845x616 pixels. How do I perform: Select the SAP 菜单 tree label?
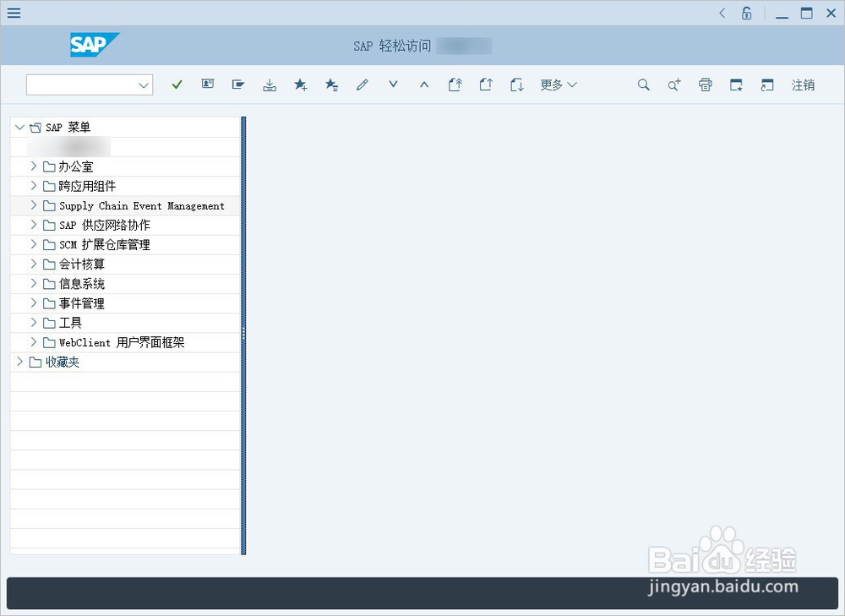(x=68, y=128)
